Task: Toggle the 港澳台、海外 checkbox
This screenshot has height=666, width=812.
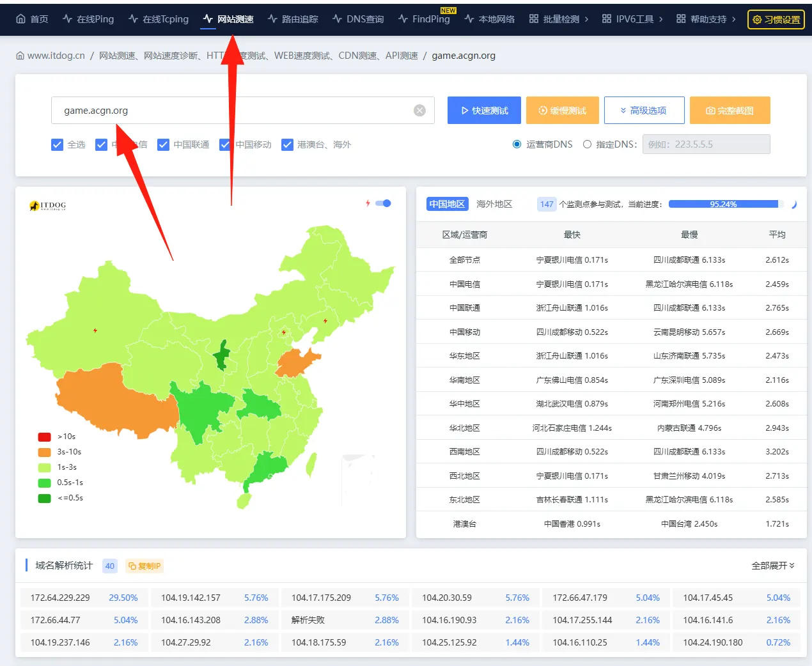Action: [x=287, y=144]
